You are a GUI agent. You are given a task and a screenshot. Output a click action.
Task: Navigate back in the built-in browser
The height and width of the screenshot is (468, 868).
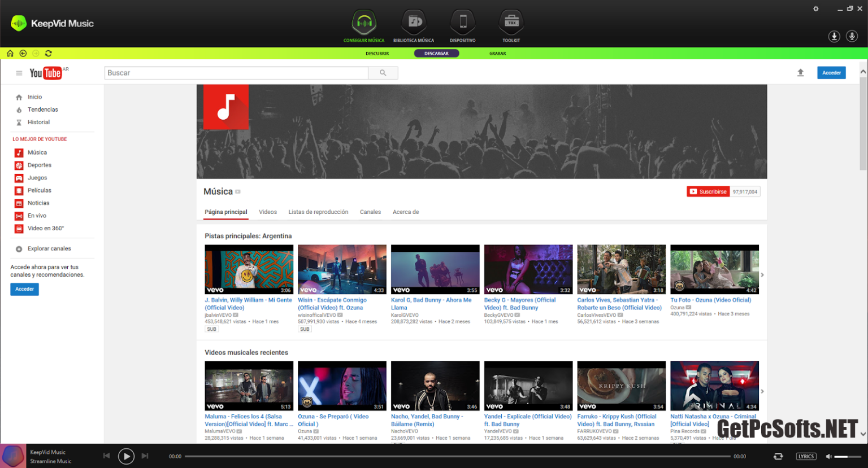[23, 53]
